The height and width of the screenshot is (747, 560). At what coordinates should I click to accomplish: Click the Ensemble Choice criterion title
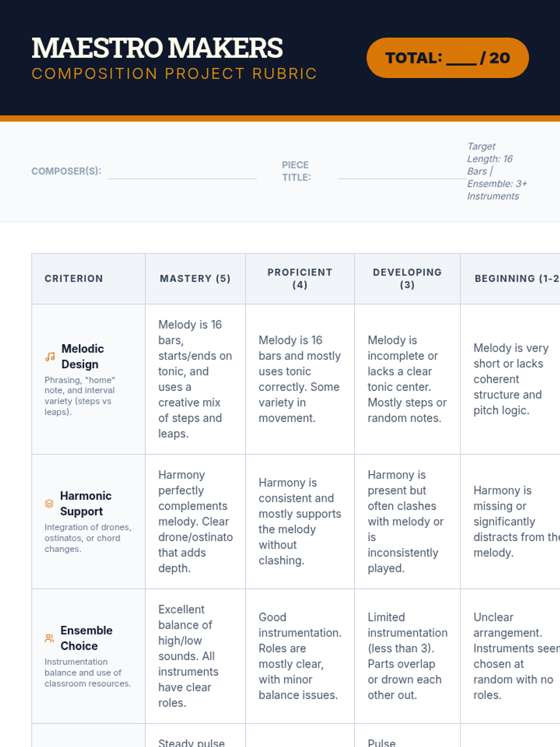click(86, 638)
